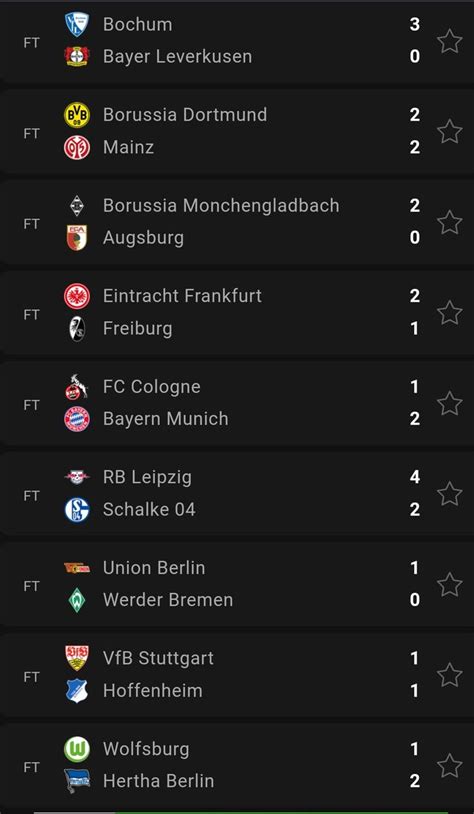The image size is (474, 814).
Task: Toggle favorite star for Dortmund vs Mainz
Action: tap(450, 131)
